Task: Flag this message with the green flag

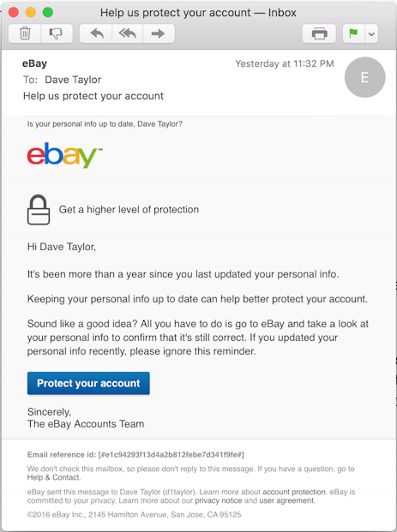Action: (x=353, y=33)
